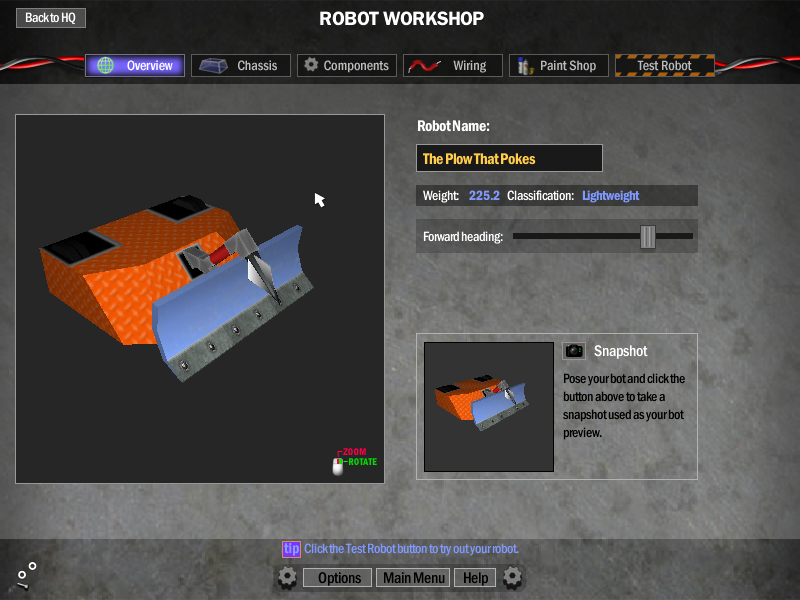The width and height of the screenshot is (800, 600).
Task: Open the Overview tab
Action: (x=135, y=65)
